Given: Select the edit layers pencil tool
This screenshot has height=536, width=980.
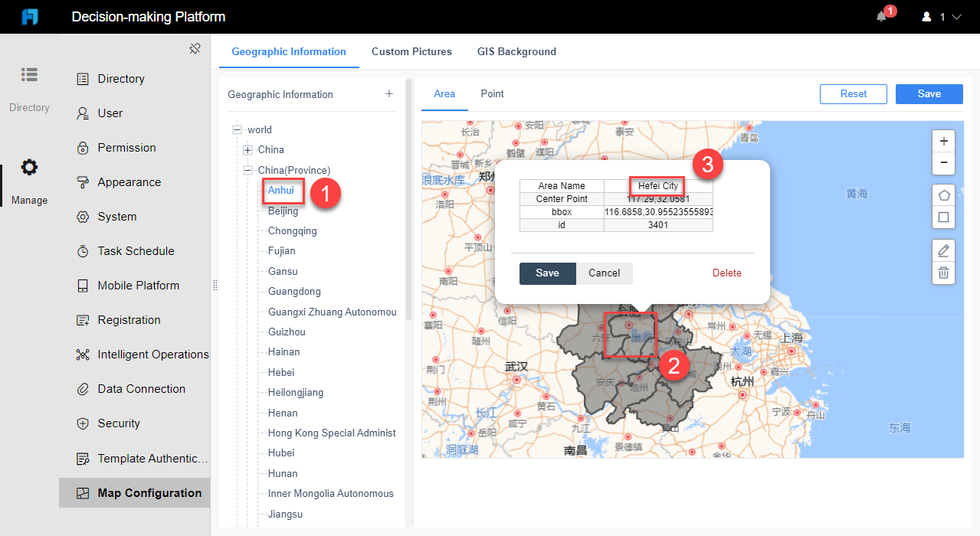Looking at the screenshot, I should (x=943, y=250).
